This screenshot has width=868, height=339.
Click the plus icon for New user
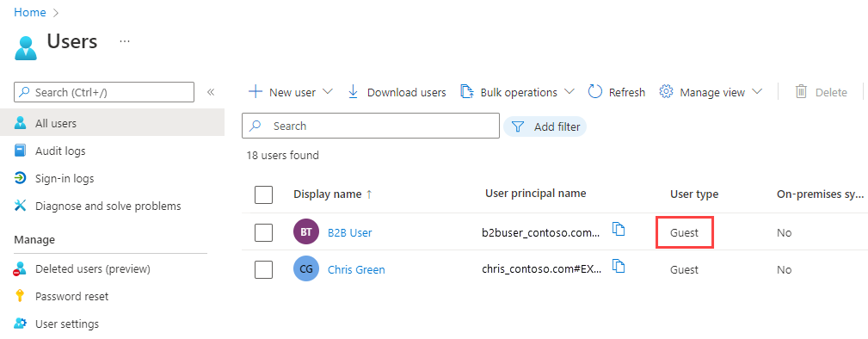(255, 91)
